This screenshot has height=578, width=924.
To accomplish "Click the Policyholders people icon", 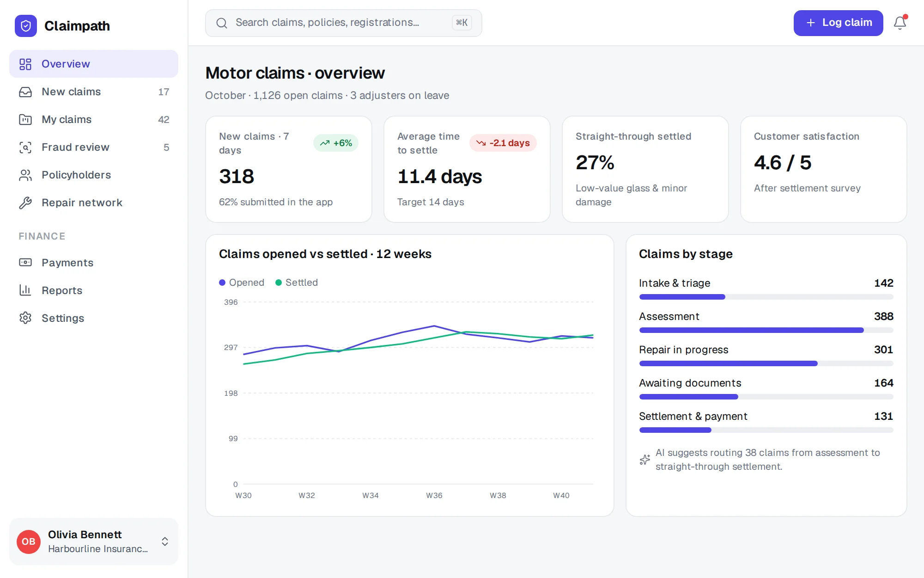I will click(25, 175).
